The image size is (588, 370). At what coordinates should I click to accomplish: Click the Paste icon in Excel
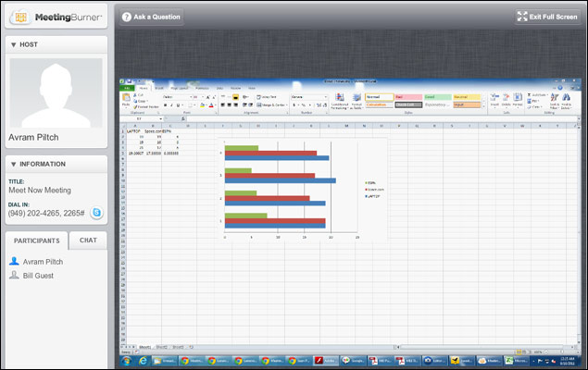tap(126, 99)
